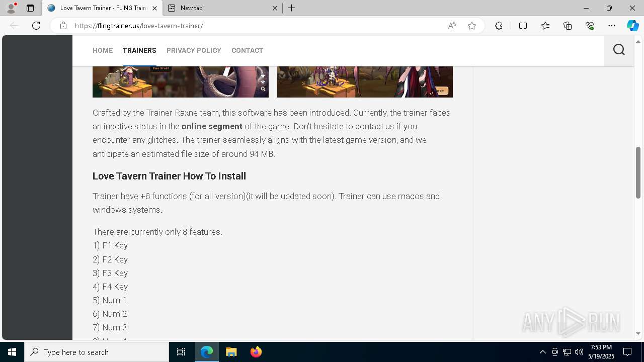644x362 pixels.
Task: Add this page to favorites star
Action: (x=472, y=26)
